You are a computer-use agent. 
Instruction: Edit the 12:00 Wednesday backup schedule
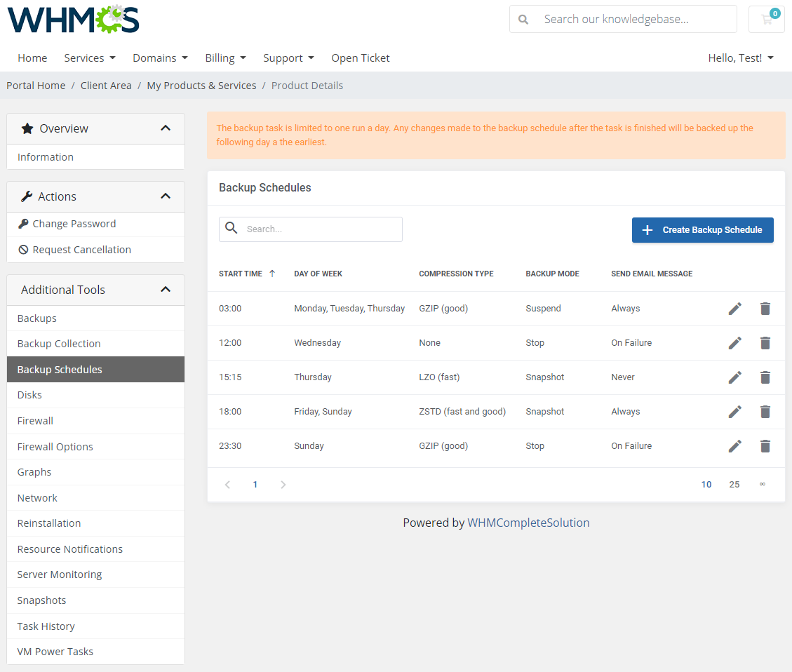pos(735,343)
